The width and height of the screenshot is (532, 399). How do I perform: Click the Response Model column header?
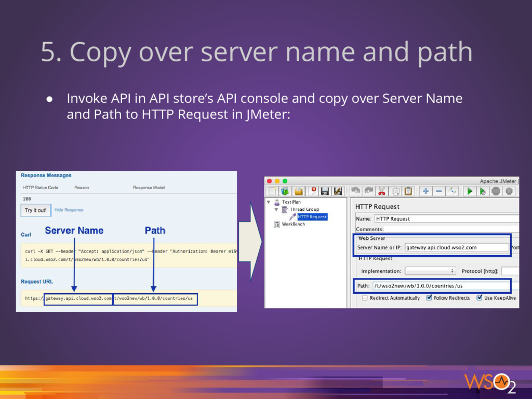(149, 188)
